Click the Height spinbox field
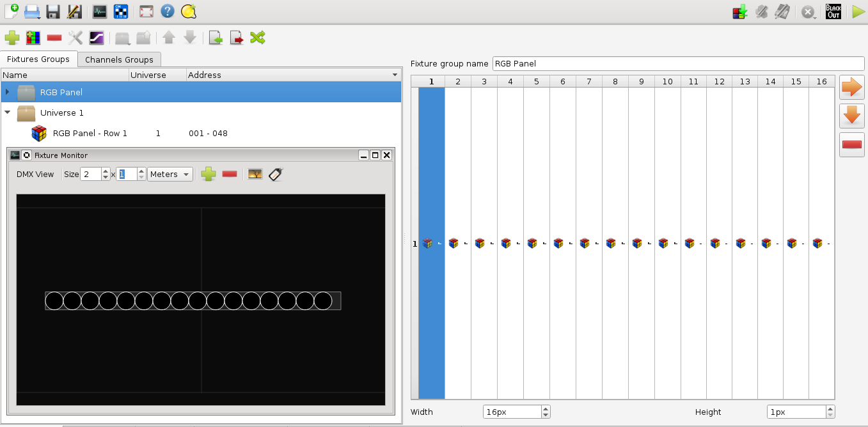 coord(796,412)
